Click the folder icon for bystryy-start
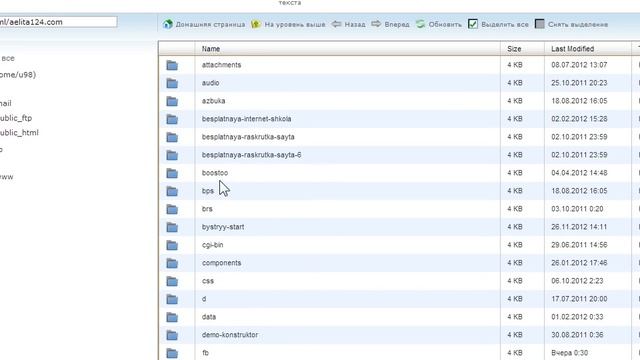 pos(172,227)
